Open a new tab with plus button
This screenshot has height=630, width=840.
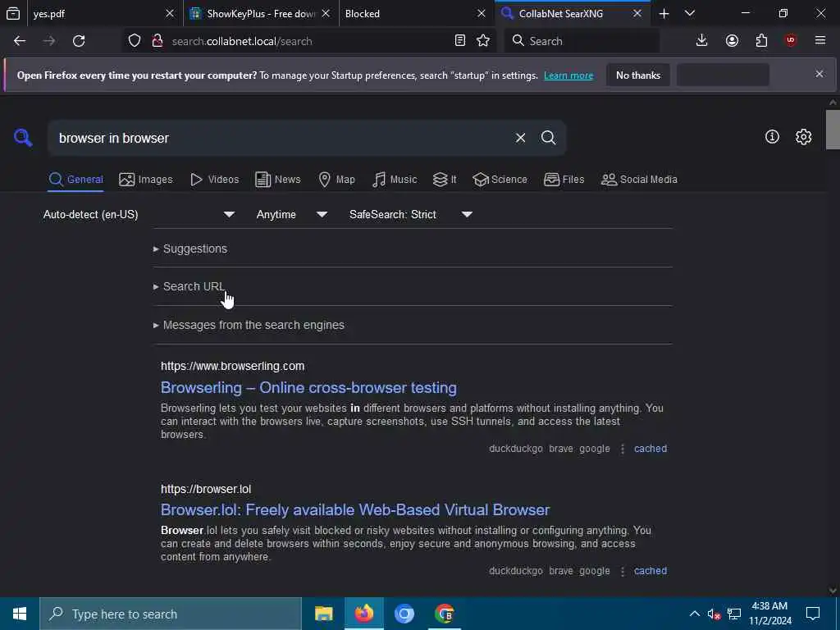point(664,14)
